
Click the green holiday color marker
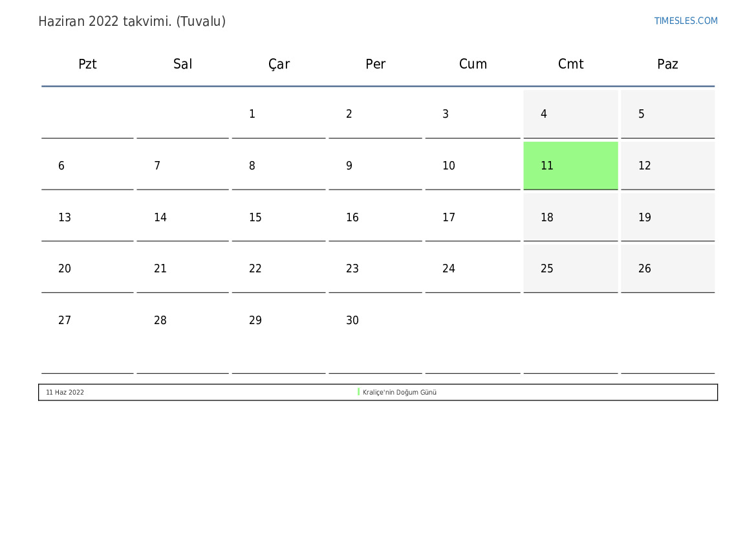[x=358, y=392]
